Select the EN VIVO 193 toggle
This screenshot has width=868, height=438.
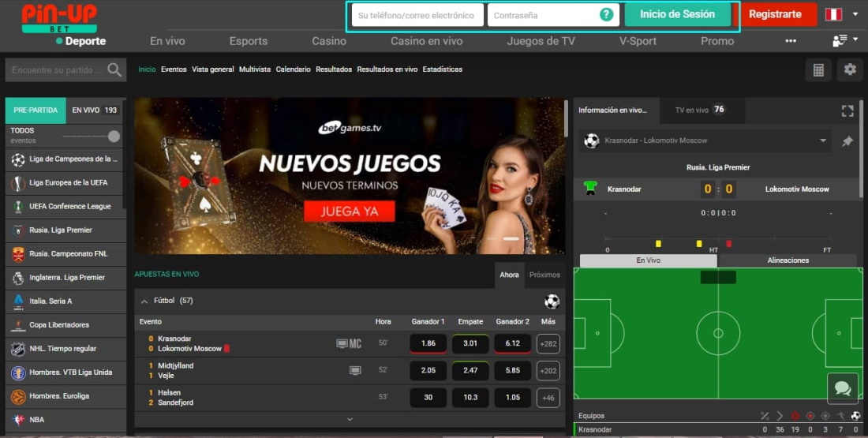click(95, 110)
